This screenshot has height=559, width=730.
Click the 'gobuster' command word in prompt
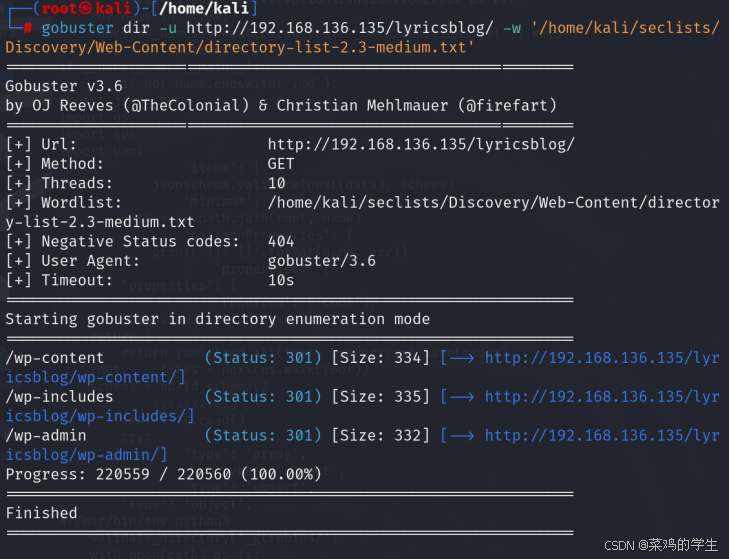tap(77, 28)
